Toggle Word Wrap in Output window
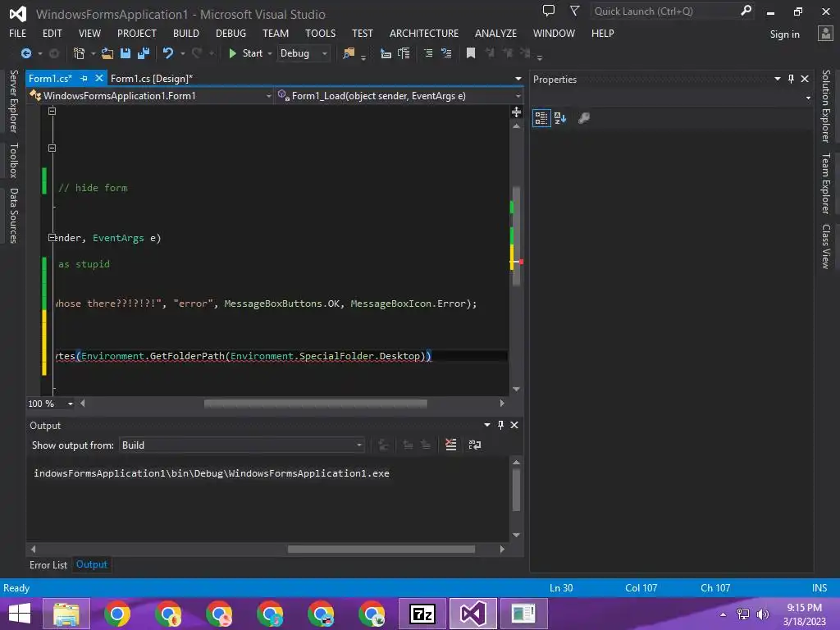840x630 pixels. point(475,445)
